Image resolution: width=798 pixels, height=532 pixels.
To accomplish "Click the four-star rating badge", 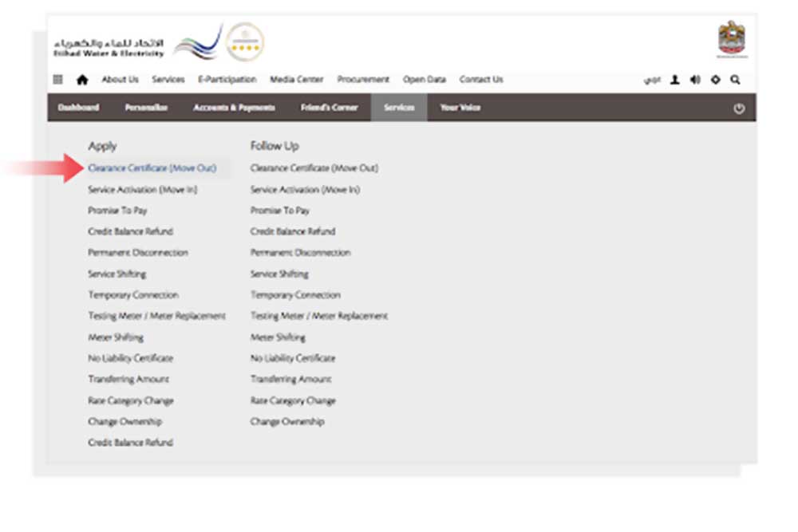I will (x=245, y=42).
